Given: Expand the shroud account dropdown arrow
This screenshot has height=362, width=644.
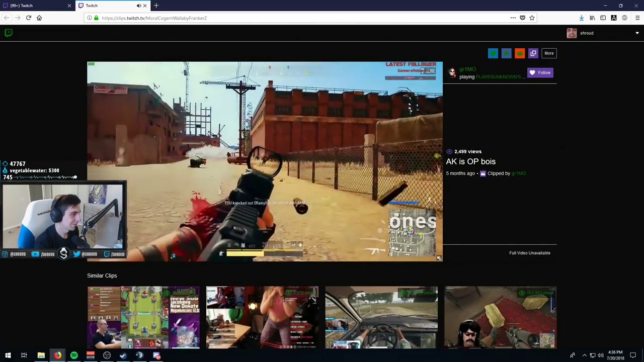Looking at the screenshot, I should [x=637, y=33].
